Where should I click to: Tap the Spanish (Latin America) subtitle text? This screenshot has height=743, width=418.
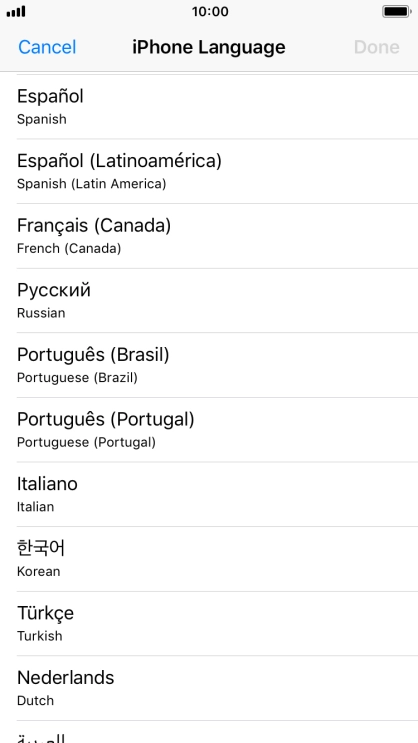tap(91, 184)
